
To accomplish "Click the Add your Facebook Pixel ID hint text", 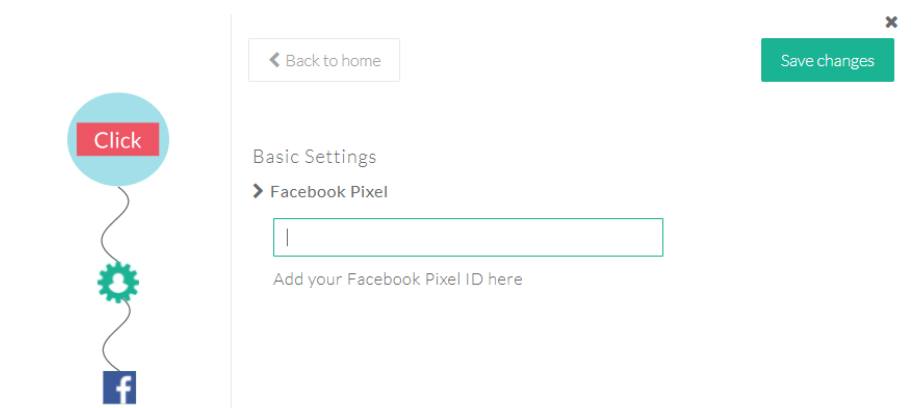I will (x=398, y=279).
